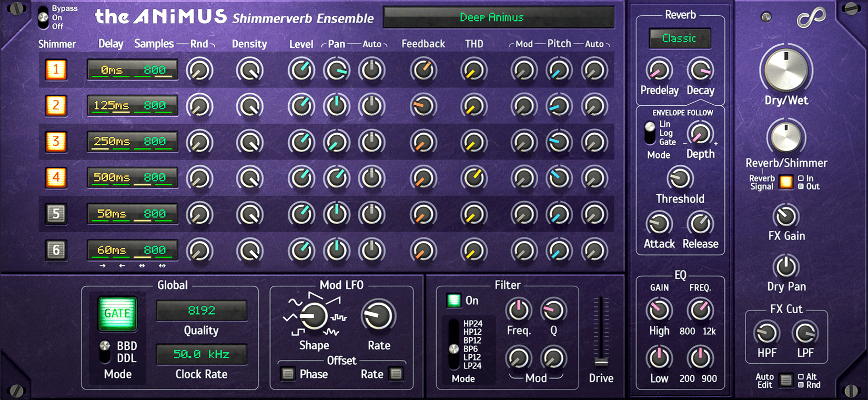Click the Envelope Follow Lin Log Gate switch
868x400 pixels.
[x=650, y=133]
